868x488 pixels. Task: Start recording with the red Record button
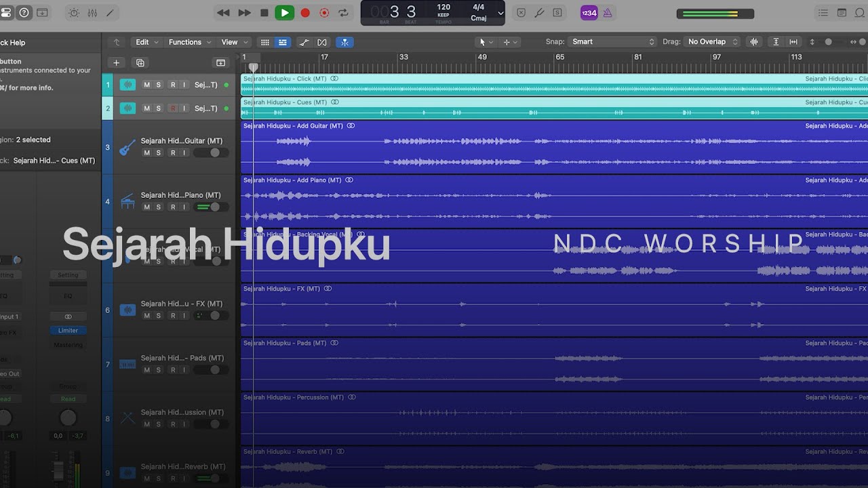tap(305, 12)
